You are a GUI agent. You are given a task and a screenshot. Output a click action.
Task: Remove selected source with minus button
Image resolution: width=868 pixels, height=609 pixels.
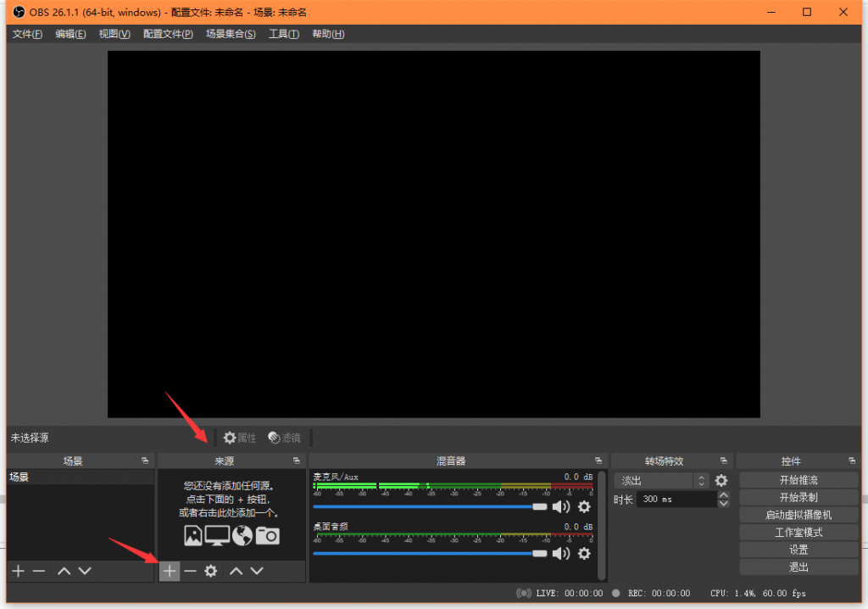[x=190, y=571]
